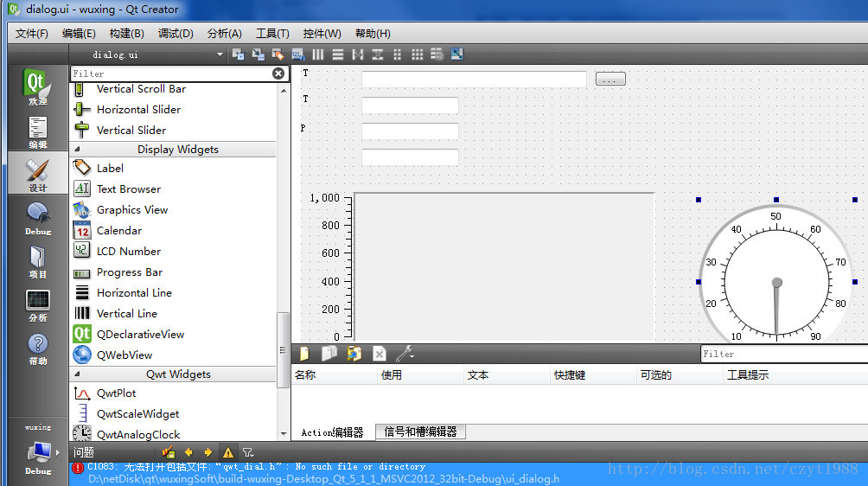Collapse the Display Widgets category

(77, 150)
